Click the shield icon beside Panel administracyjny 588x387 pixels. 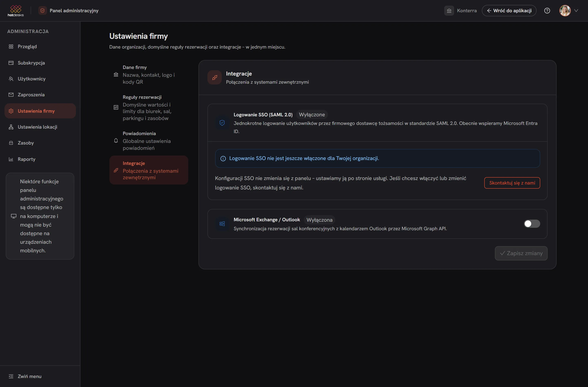(42, 11)
